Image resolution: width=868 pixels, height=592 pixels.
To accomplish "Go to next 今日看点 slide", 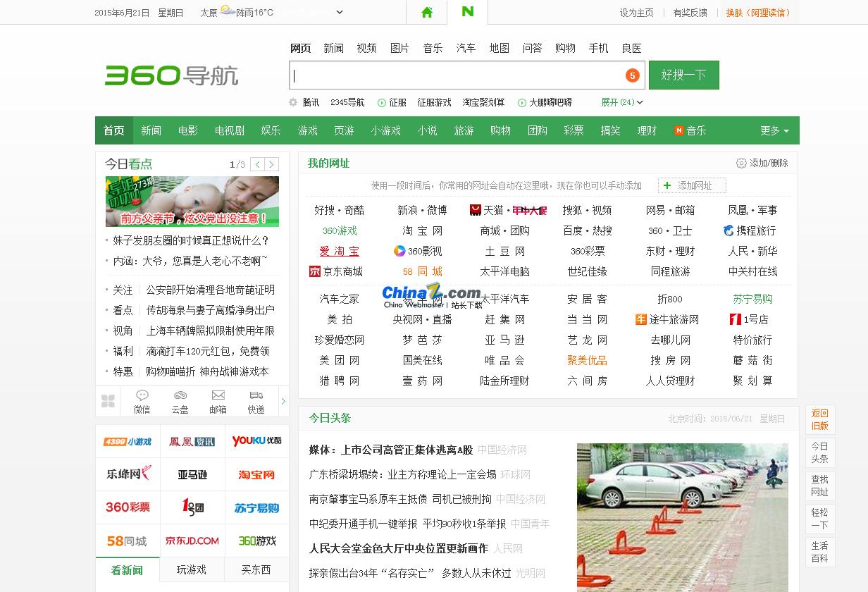I will click(271, 164).
